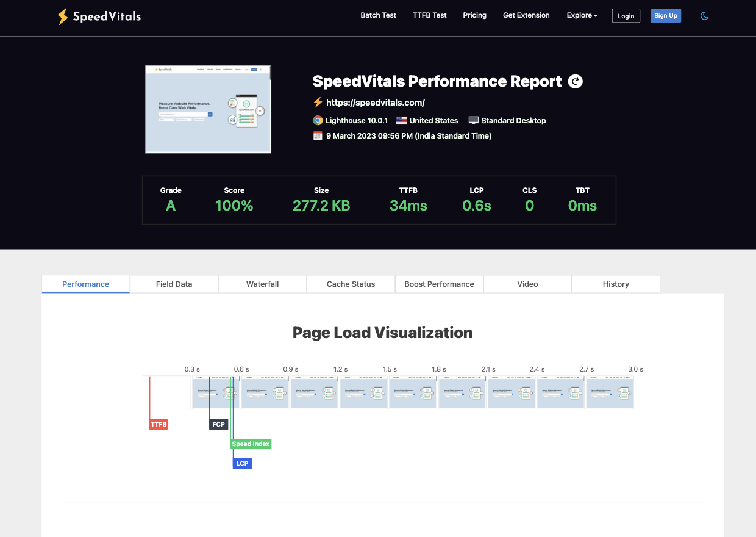Click the Standard Desktop label
Image resolution: width=756 pixels, height=537 pixels.
tap(514, 121)
